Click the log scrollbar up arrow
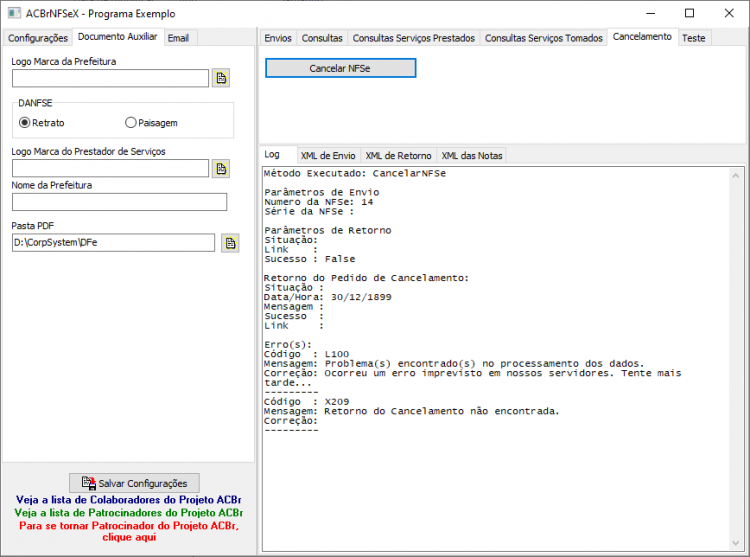750x557 pixels. pos(736,175)
